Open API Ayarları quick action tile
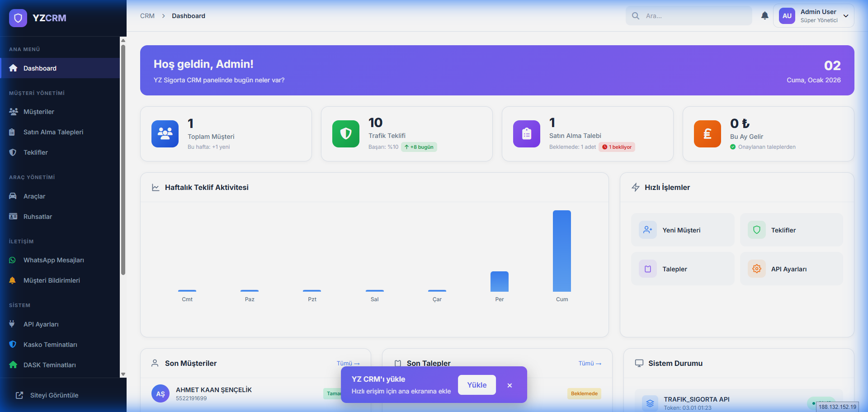Screen dimensions: 868x412 pyautogui.click(x=791, y=269)
